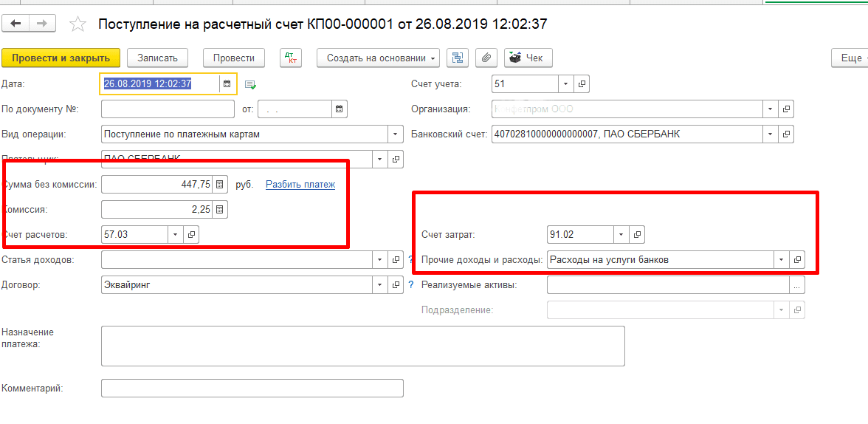
Task: Click the green posted-status icon next to the date
Action: (x=251, y=85)
